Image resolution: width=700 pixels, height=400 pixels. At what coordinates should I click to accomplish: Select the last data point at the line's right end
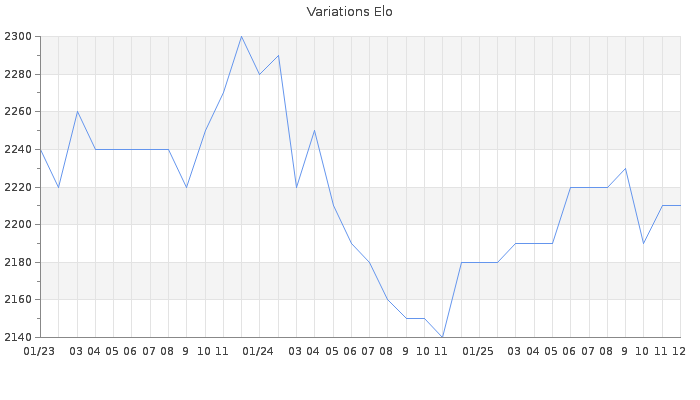click(680, 205)
